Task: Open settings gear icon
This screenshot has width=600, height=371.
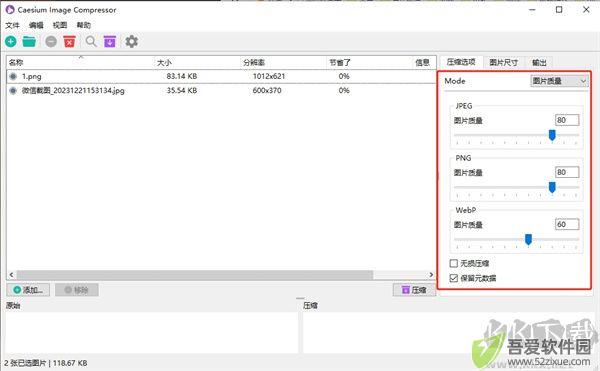Action: tap(132, 41)
